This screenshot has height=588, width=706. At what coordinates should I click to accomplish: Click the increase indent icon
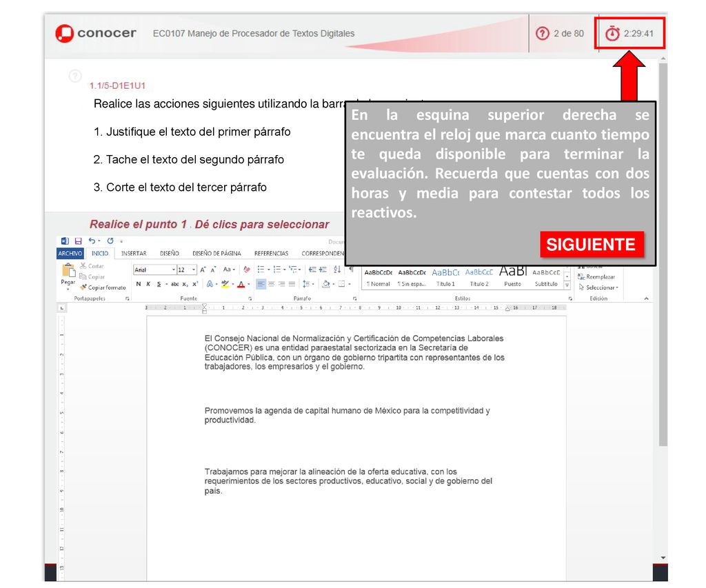pos(323,270)
